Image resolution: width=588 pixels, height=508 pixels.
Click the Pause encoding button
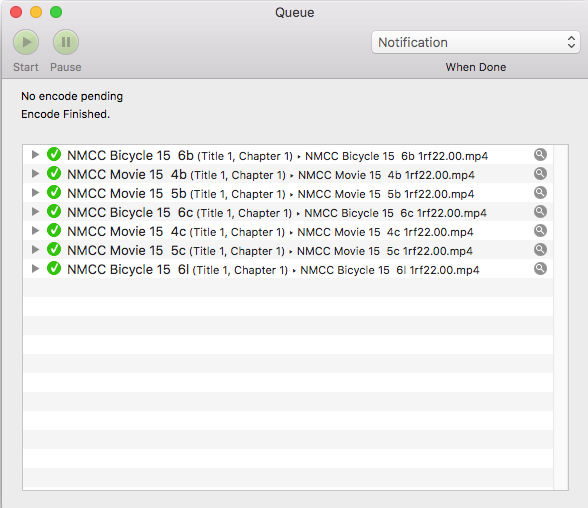66,42
